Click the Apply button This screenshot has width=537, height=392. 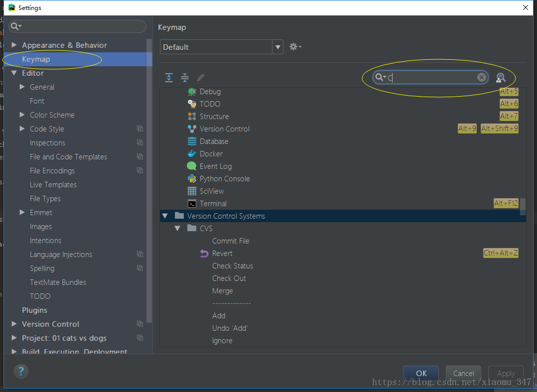point(506,373)
